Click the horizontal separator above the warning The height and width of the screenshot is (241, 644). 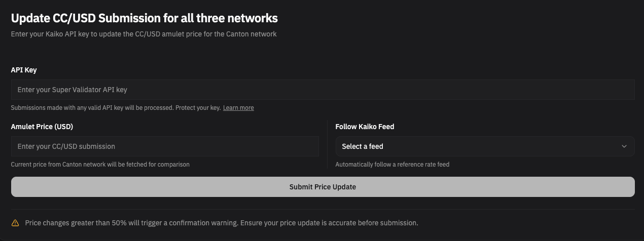323,209
